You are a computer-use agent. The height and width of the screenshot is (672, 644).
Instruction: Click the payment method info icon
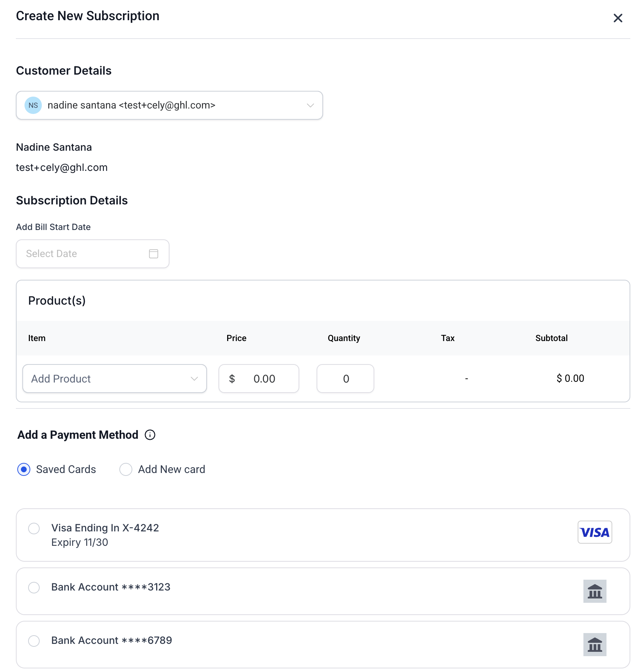(x=150, y=435)
